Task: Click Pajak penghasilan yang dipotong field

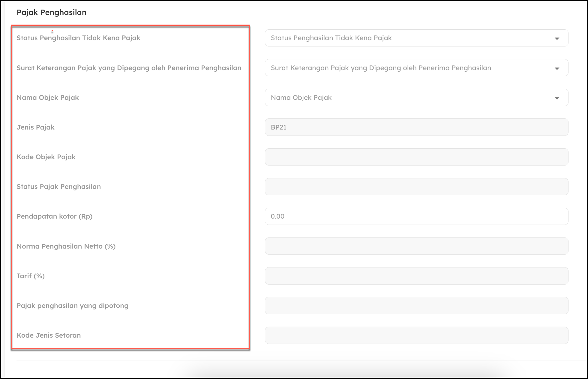Action: [x=416, y=306]
